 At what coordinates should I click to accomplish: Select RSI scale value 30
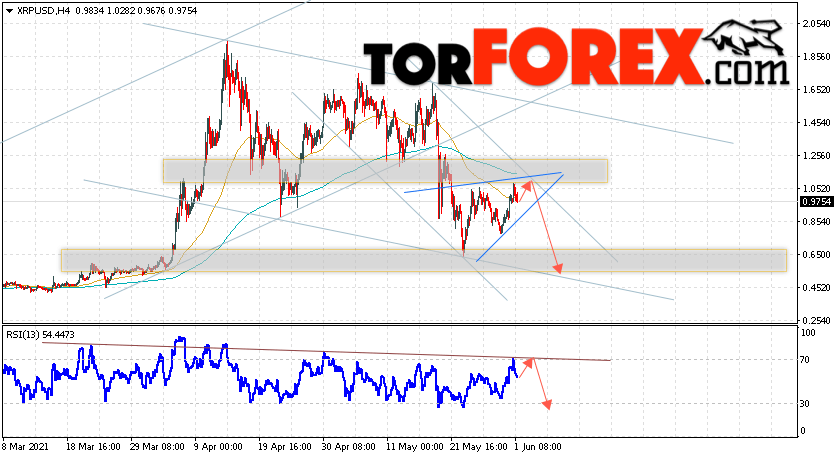tap(805, 404)
